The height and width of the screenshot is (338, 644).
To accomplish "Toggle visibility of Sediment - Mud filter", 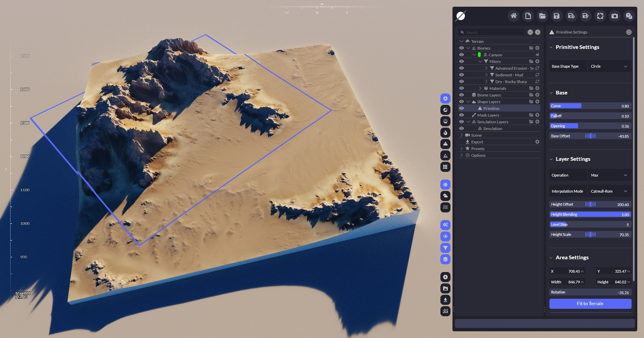I will point(462,75).
